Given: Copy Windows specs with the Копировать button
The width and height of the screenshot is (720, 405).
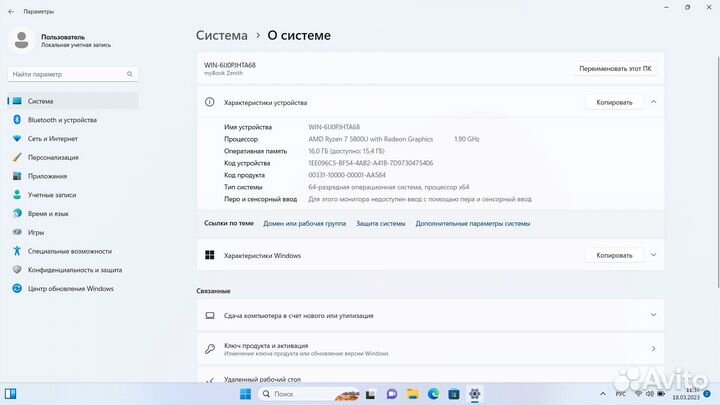Looking at the screenshot, I should pyautogui.click(x=614, y=255).
